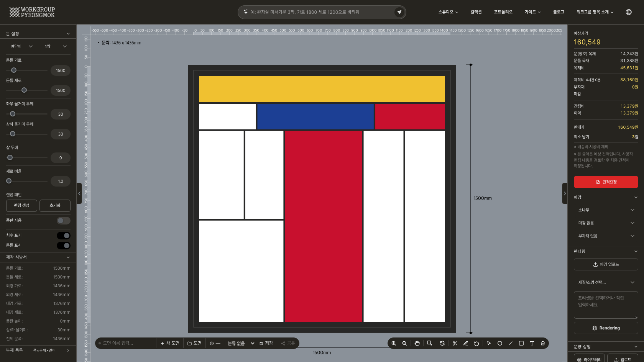644x362 pixels.
Task: Click the 초기화 reset button
Action: pos(55,206)
